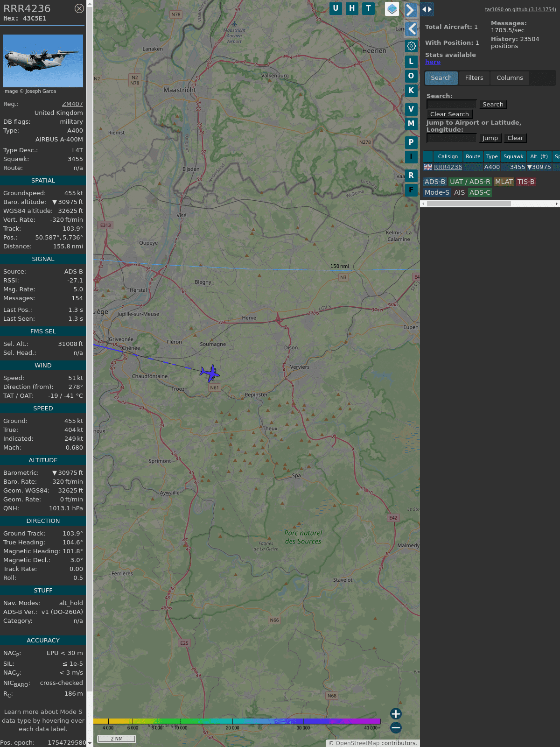The image size is (560, 747).
Task: Click the ADS-B legend label
Action: [435, 182]
